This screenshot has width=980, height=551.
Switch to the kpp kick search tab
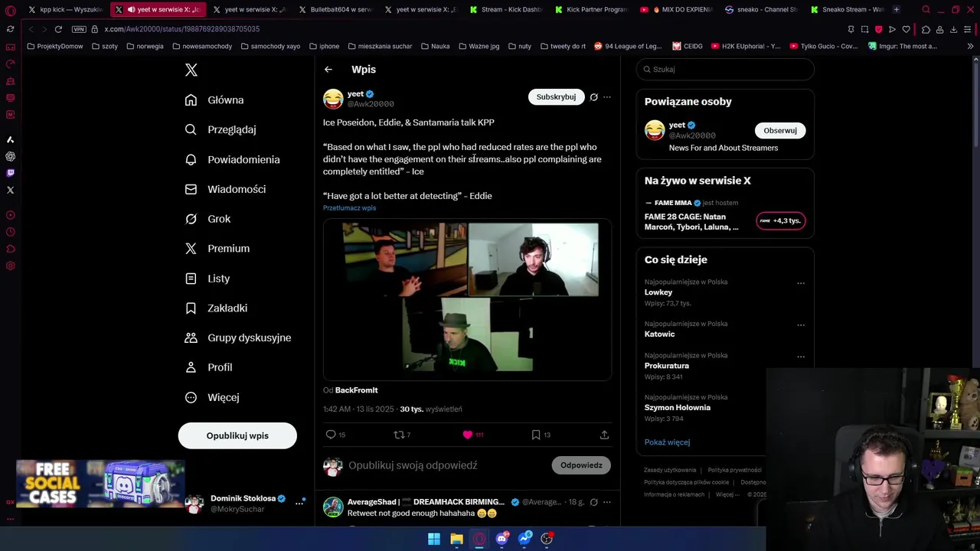[x=67, y=10]
